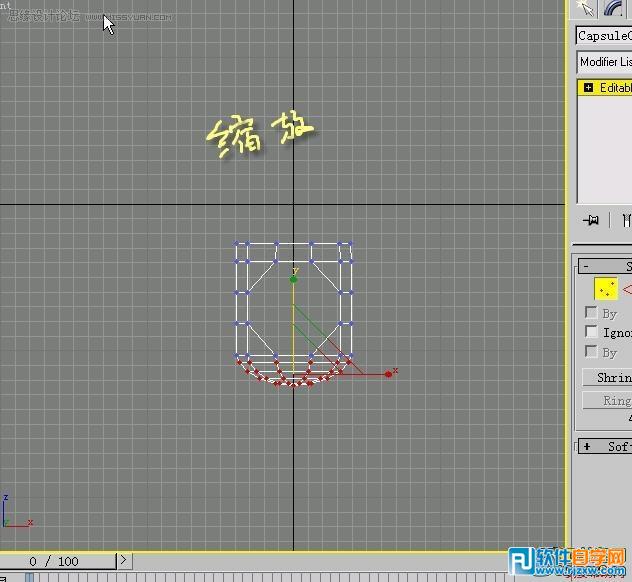Collapse the Selection rollout
632x582 pixels.
tap(585, 267)
